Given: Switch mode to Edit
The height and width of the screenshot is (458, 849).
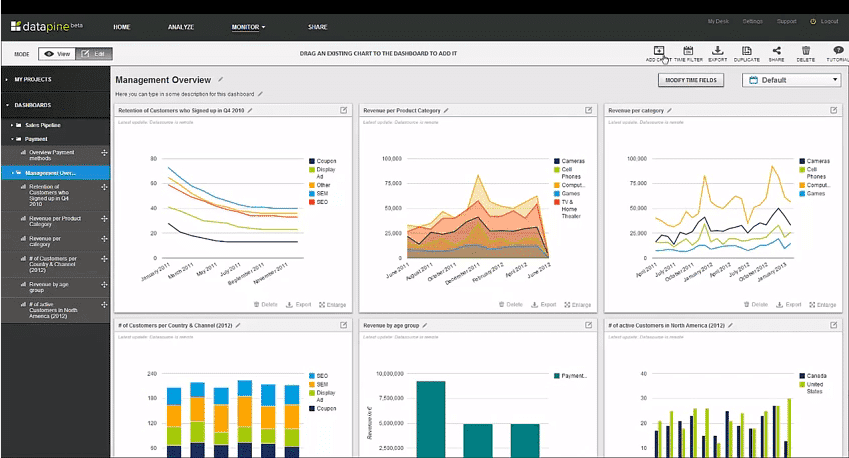Looking at the screenshot, I should click(x=92, y=53).
